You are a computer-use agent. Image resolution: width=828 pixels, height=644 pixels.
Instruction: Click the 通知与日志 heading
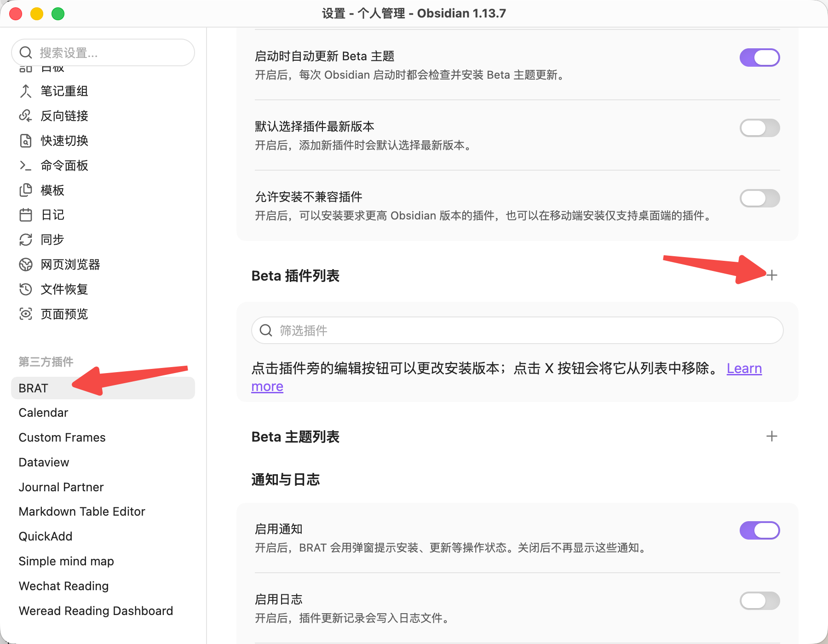(x=286, y=480)
